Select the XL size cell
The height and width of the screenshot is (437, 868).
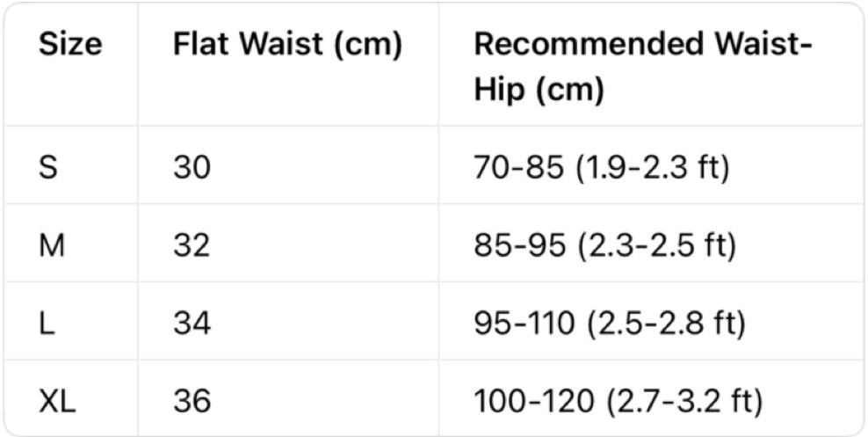[x=57, y=402]
